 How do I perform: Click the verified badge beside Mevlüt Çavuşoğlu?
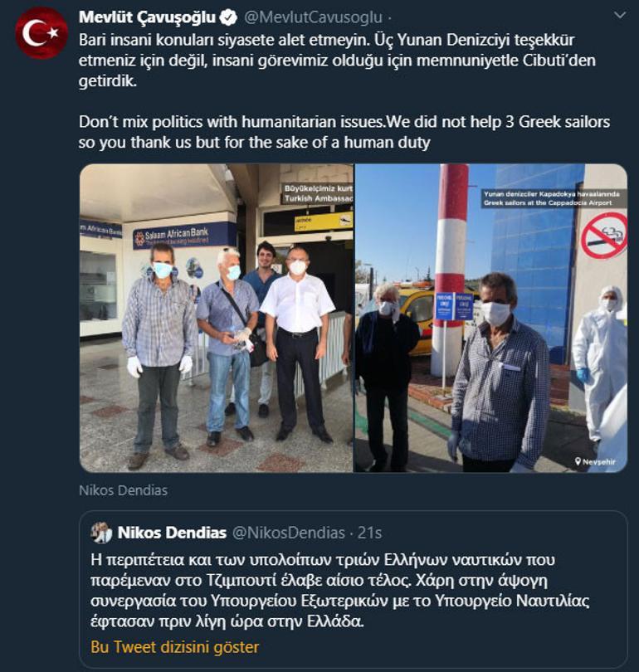[228, 17]
